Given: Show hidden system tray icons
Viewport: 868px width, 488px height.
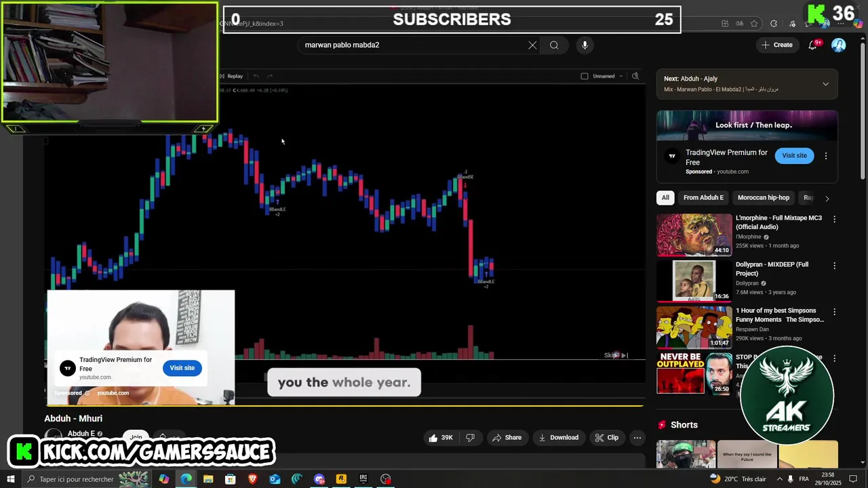Looking at the screenshot, I should (779, 479).
